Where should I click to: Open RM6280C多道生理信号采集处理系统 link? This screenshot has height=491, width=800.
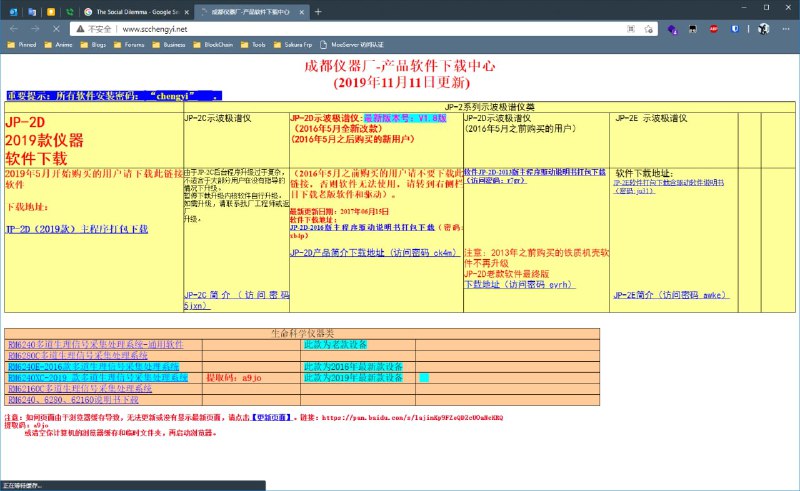(78, 355)
